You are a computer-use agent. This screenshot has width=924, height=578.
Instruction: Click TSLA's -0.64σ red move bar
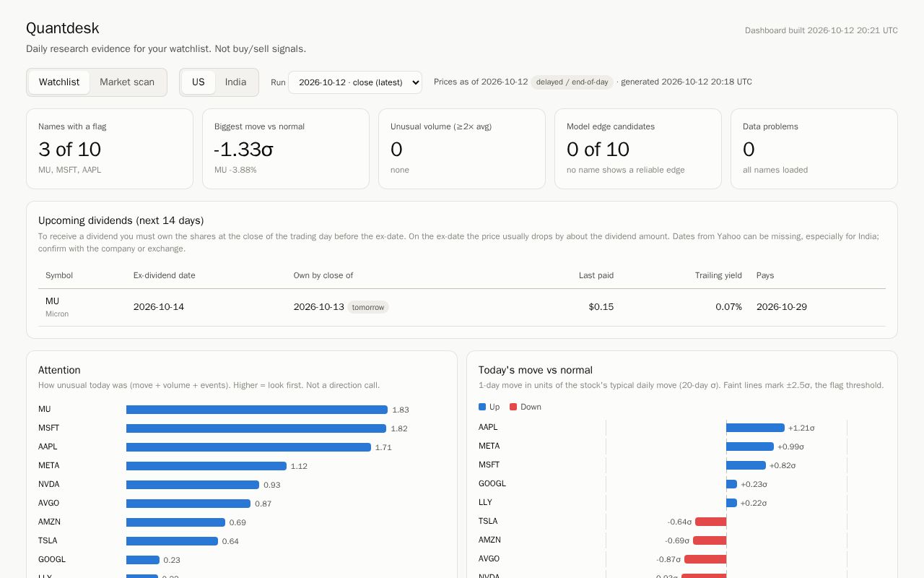710,522
